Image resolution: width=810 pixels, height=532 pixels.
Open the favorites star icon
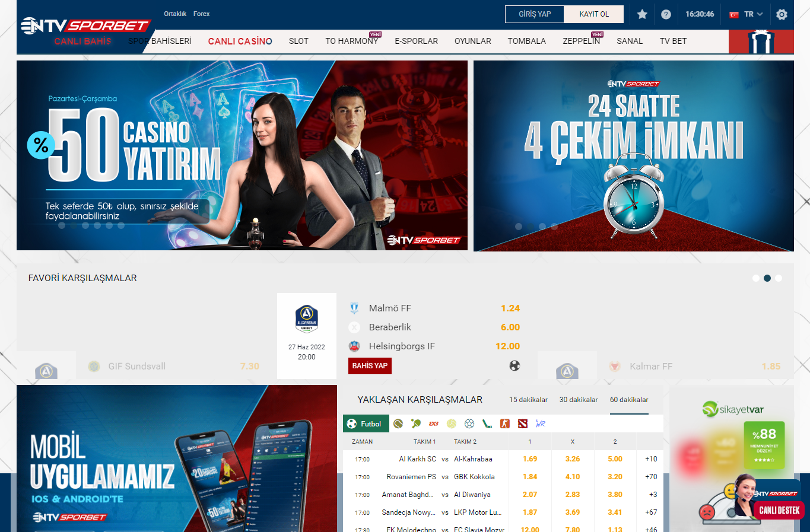642,14
